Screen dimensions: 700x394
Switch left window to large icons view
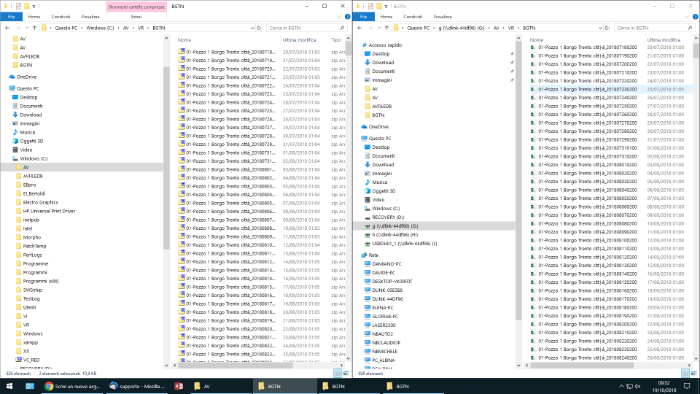pos(345,373)
